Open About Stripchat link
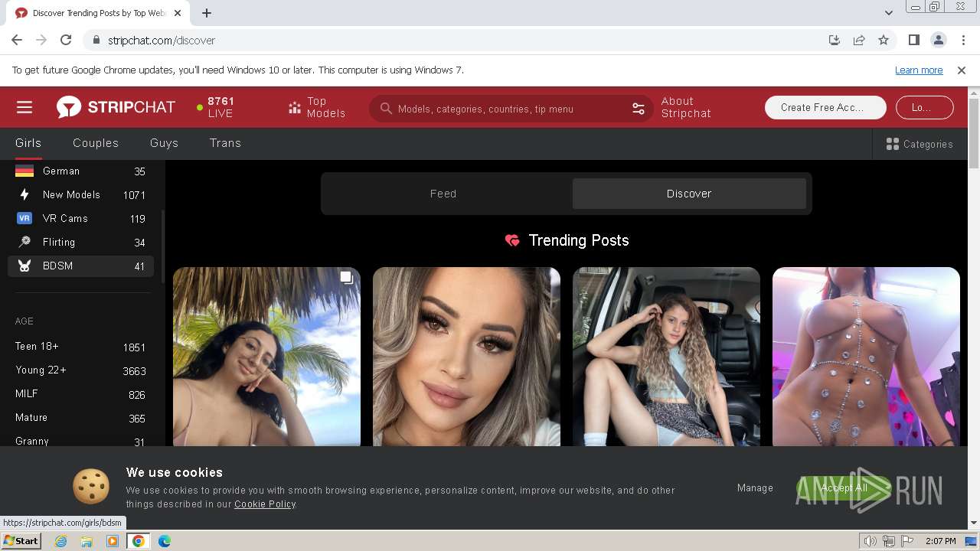The image size is (980, 551). 686,107
